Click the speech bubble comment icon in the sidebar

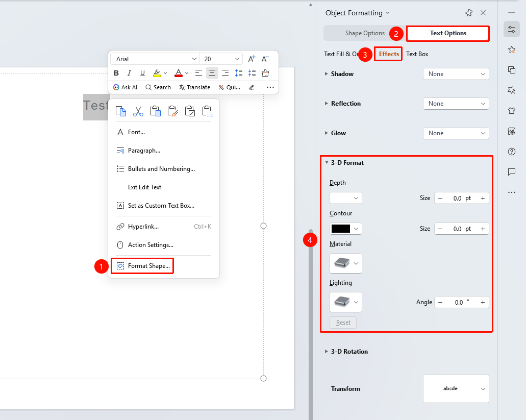512,172
